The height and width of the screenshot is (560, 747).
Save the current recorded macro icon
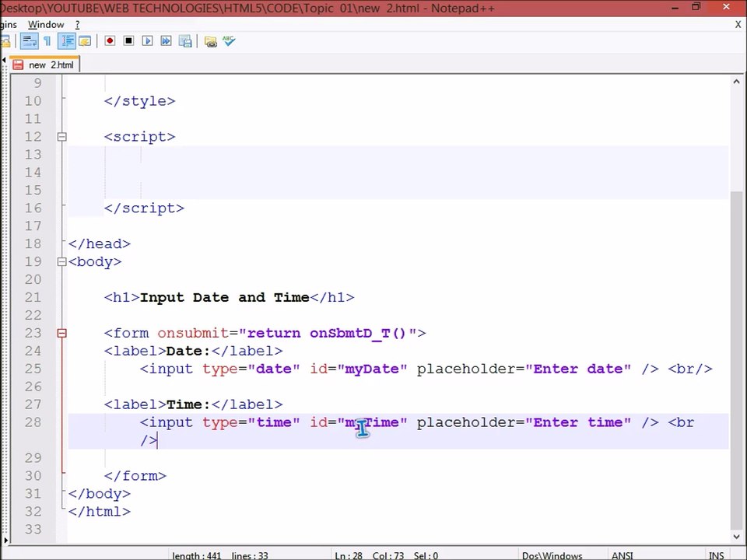[185, 41]
